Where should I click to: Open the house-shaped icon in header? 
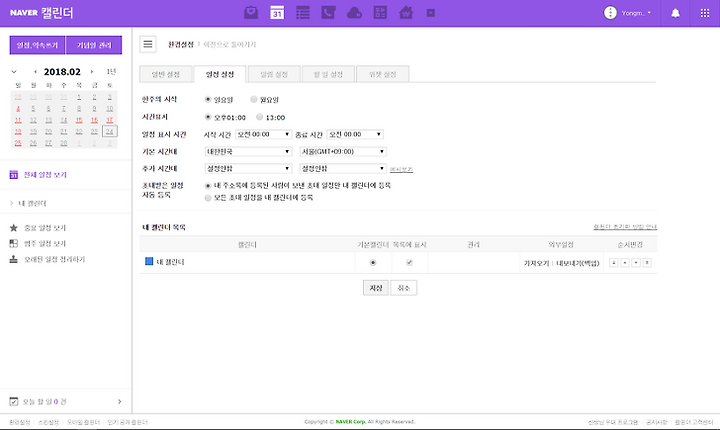(x=406, y=12)
